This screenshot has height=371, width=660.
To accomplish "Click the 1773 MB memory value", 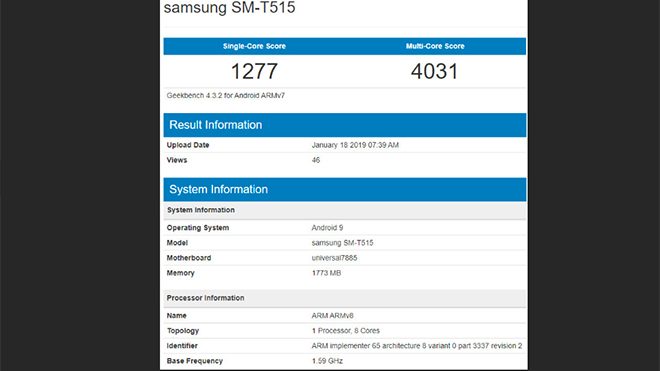I will point(326,273).
